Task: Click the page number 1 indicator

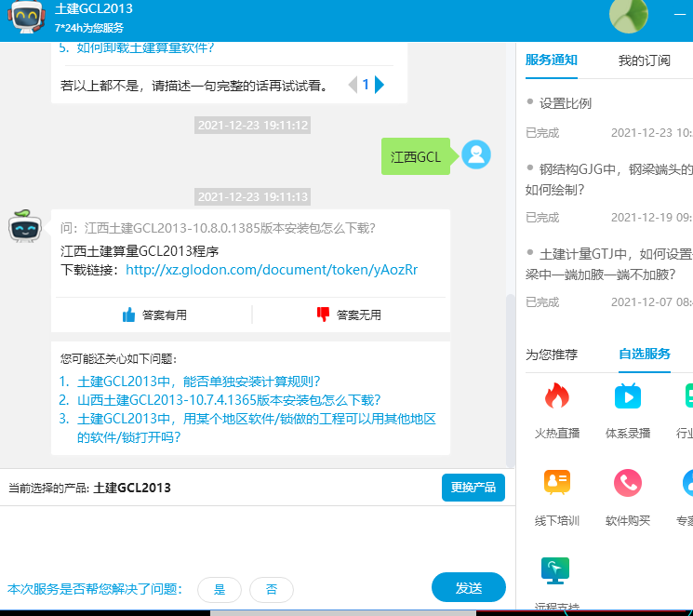Action: click(x=366, y=85)
